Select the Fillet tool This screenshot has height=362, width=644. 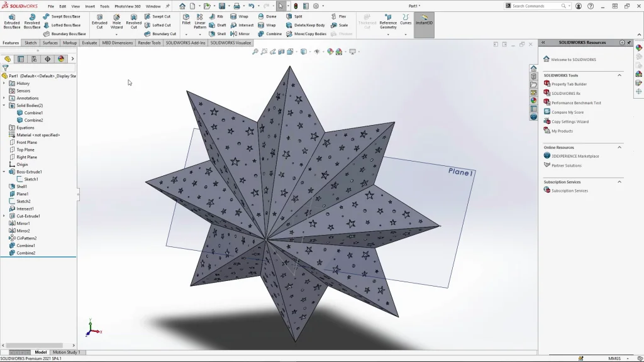[185, 21]
